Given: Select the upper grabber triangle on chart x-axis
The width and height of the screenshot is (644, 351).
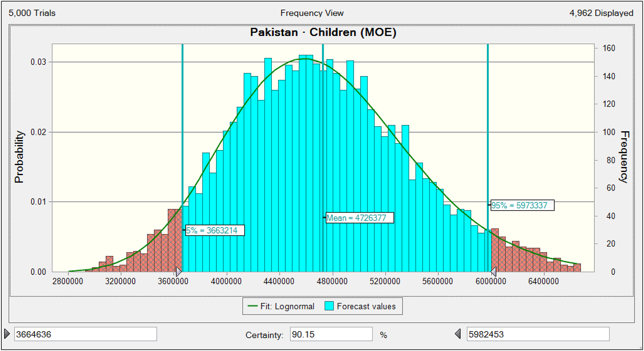Looking at the screenshot, I should click(x=493, y=272).
